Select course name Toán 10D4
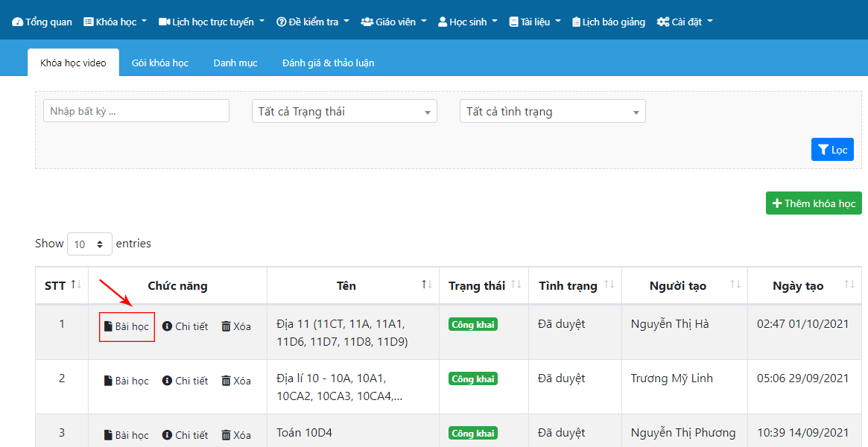This screenshot has width=868, height=447. (304, 433)
